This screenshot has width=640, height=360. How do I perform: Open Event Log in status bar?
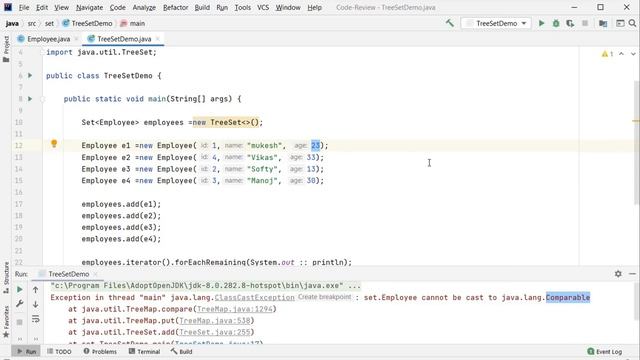(x=604, y=351)
